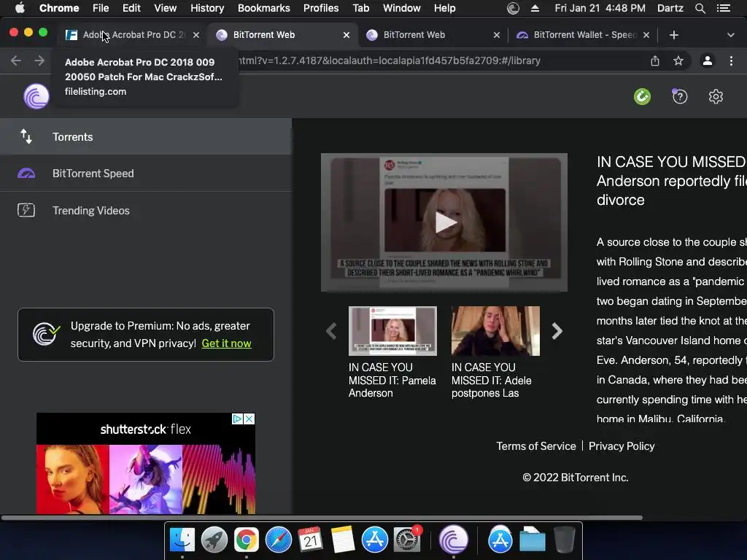
Task: Go to next video in carousel
Action: [557, 331]
